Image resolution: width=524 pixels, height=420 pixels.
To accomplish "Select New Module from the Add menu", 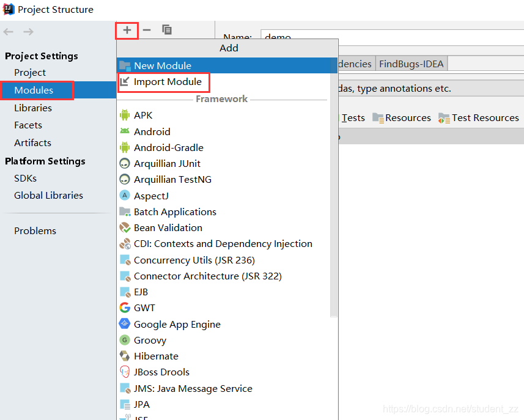I will point(227,65).
